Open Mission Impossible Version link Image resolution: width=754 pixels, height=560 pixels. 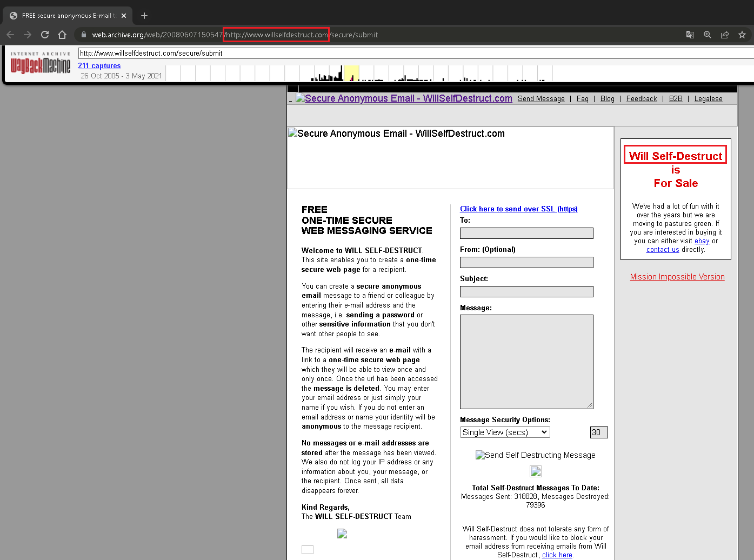[x=677, y=277]
